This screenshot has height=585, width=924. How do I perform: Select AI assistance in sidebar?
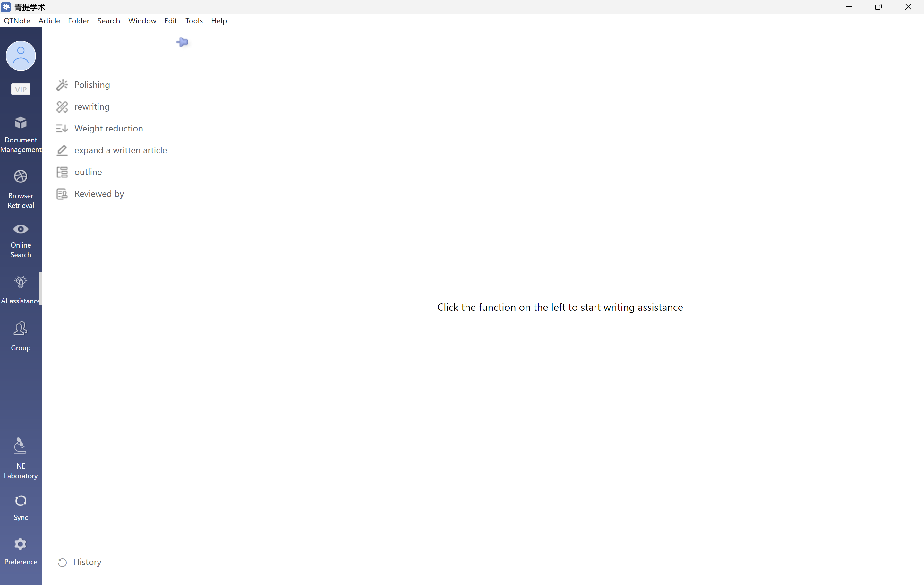(x=21, y=290)
